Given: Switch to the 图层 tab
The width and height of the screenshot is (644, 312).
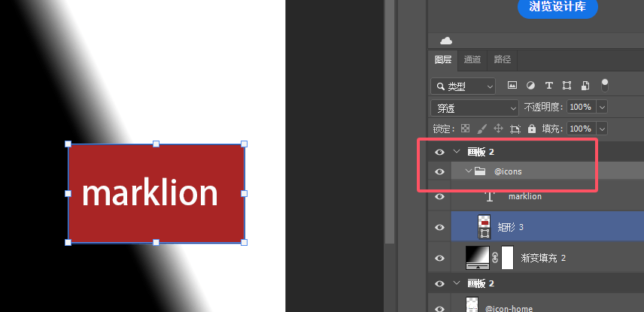Looking at the screenshot, I should [443, 60].
